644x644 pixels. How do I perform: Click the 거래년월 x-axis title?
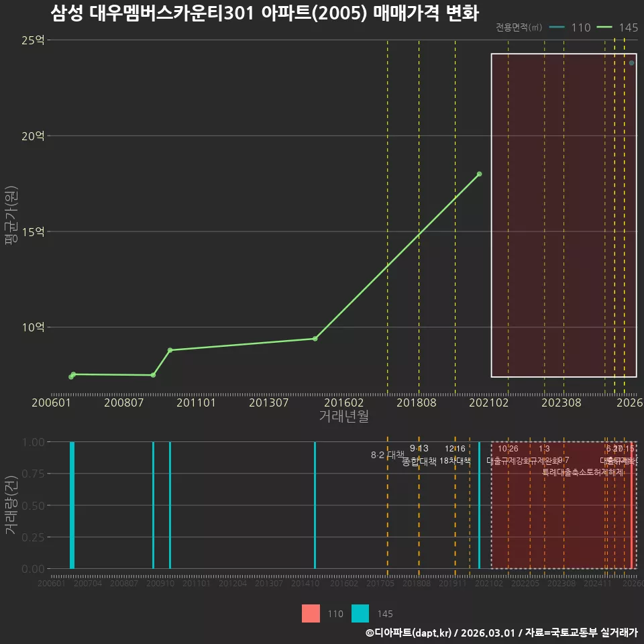pos(343,416)
